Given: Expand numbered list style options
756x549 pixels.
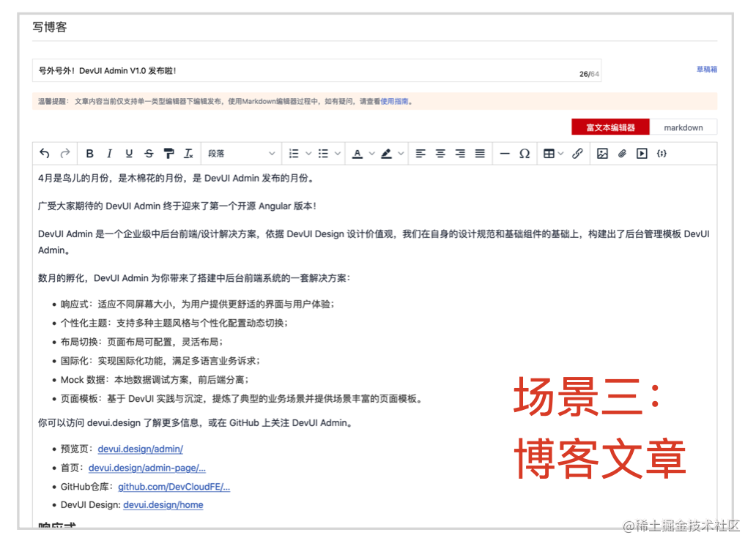Looking at the screenshot, I should pos(308,154).
